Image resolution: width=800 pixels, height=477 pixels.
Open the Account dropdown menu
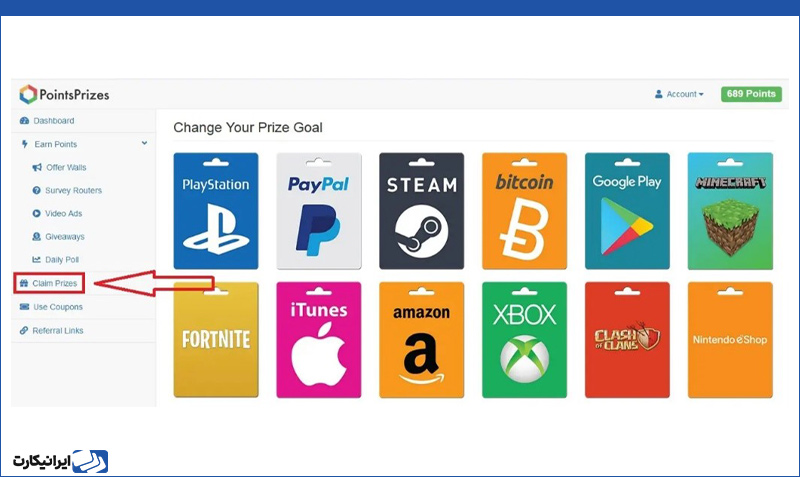(679, 94)
